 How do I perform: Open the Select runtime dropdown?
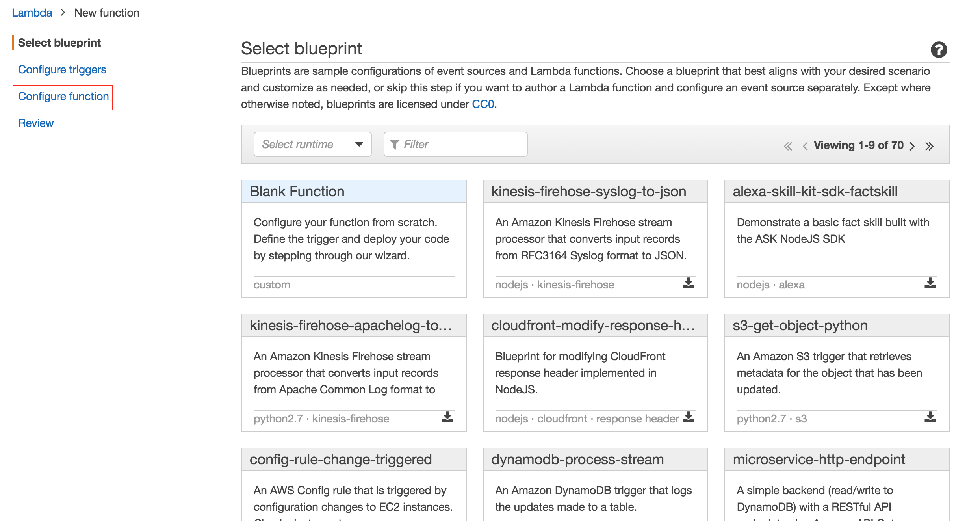tap(313, 144)
